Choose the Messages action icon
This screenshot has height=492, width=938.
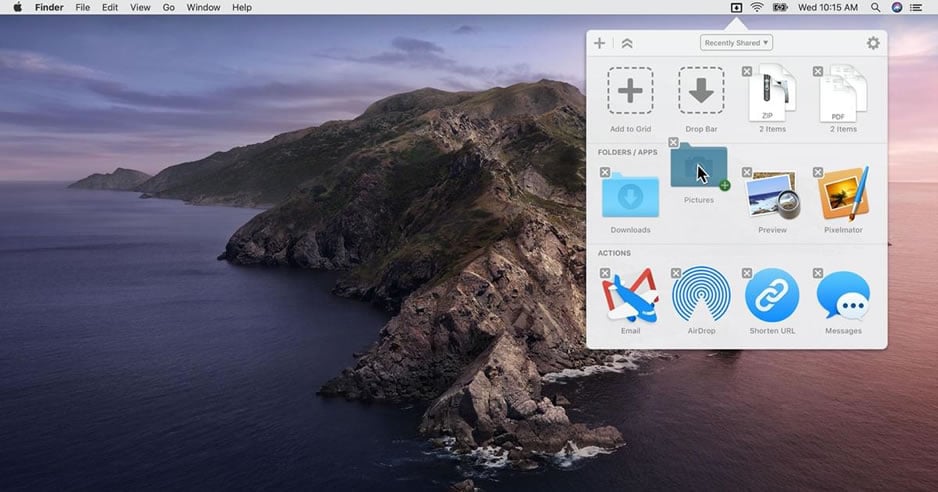(843, 296)
